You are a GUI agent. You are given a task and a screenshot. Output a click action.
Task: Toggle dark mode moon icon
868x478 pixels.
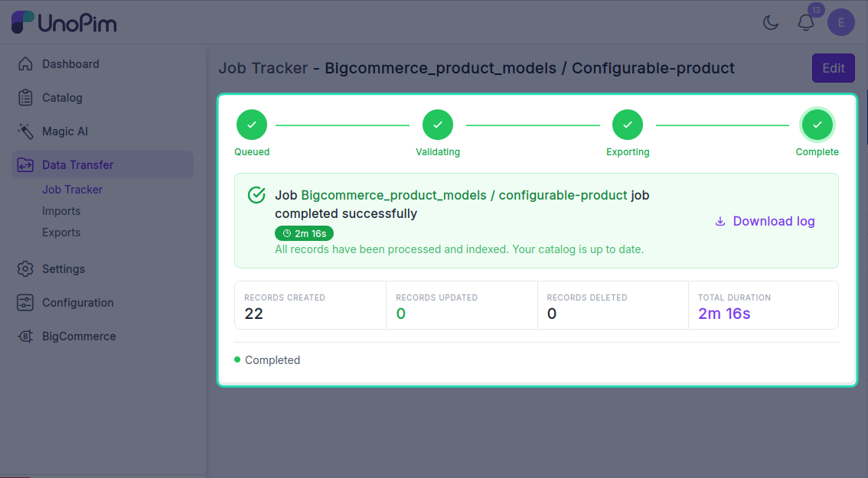coord(771,23)
